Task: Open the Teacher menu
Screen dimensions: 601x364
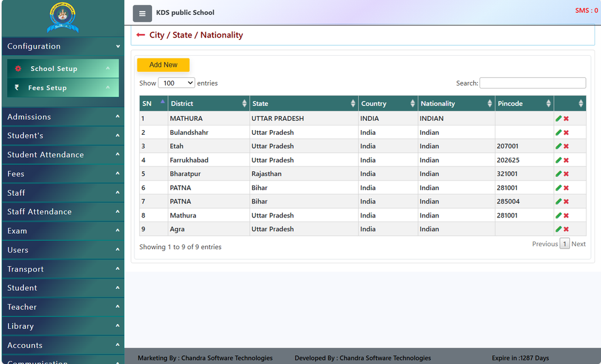Action: (x=63, y=307)
